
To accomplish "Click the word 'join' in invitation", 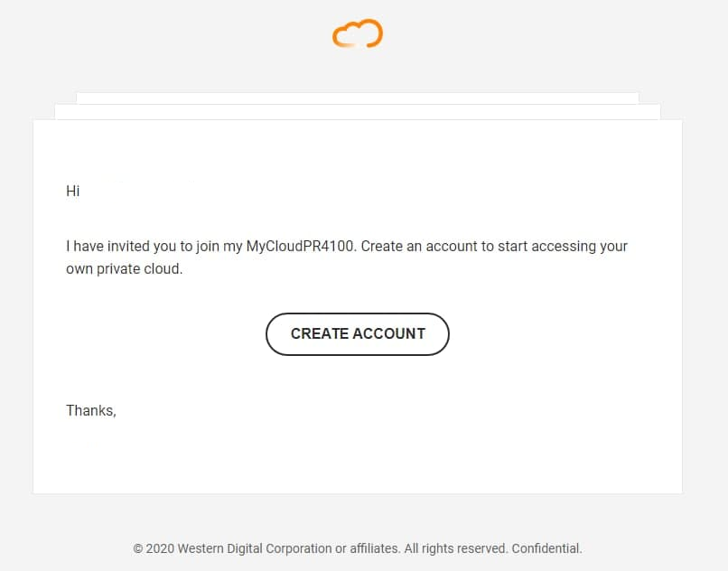I will click(208, 247).
